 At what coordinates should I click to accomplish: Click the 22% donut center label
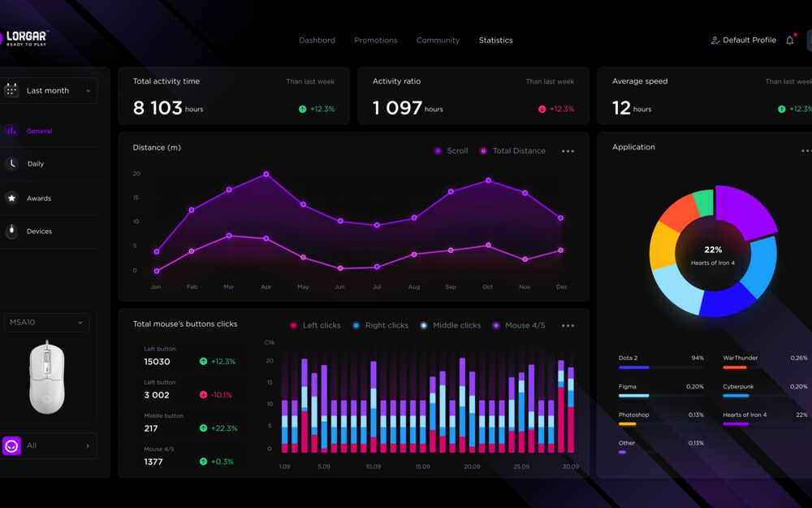(x=713, y=250)
